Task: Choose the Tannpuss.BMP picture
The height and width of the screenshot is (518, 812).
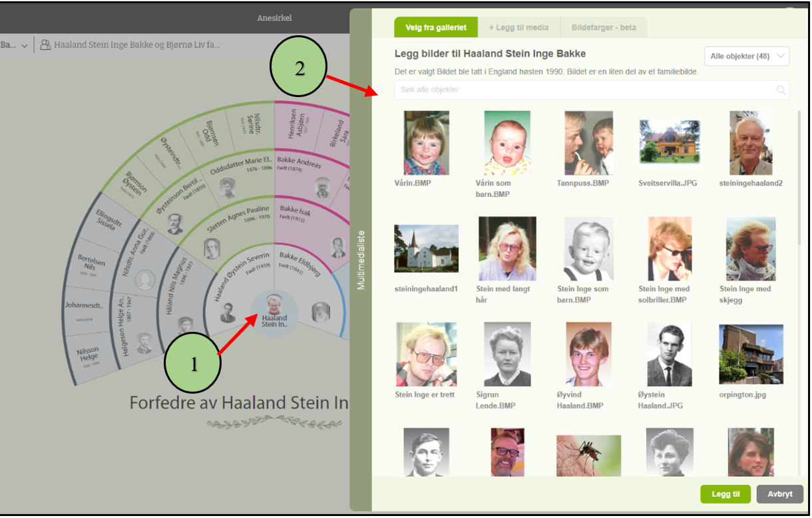Action: pos(588,143)
